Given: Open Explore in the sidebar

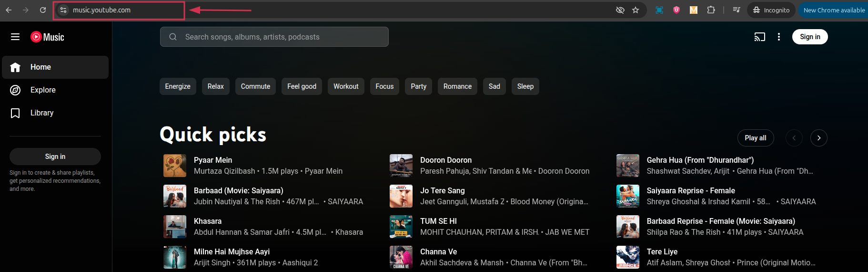Looking at the screenshot, I should (x=55, y=90).
